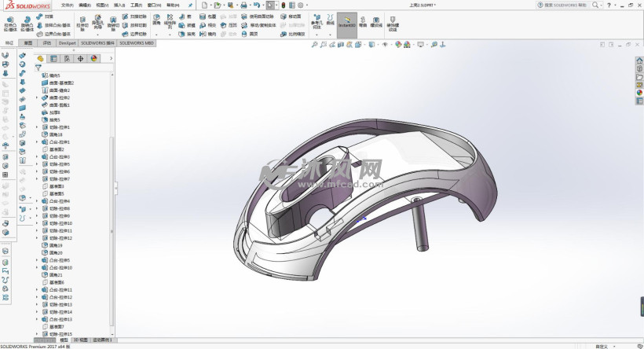
Task: Select the 基准面6 feature in the tree
Action: point(53,282)
